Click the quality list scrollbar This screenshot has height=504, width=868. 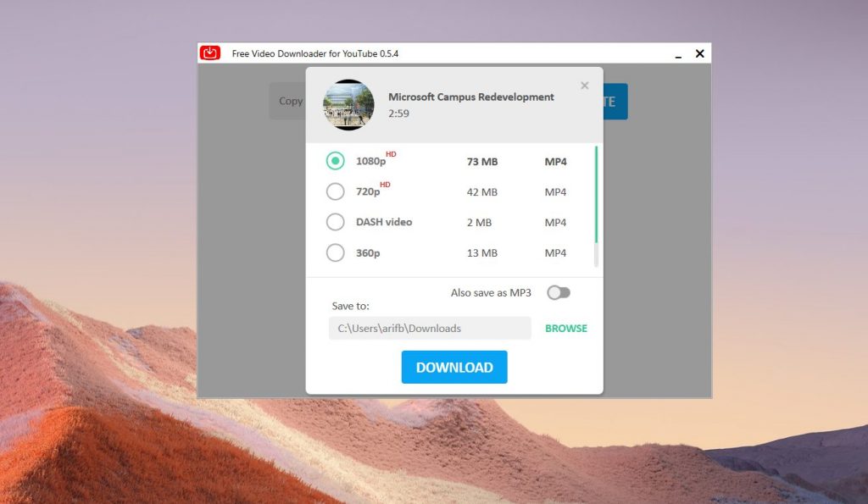tap(596, 207)
